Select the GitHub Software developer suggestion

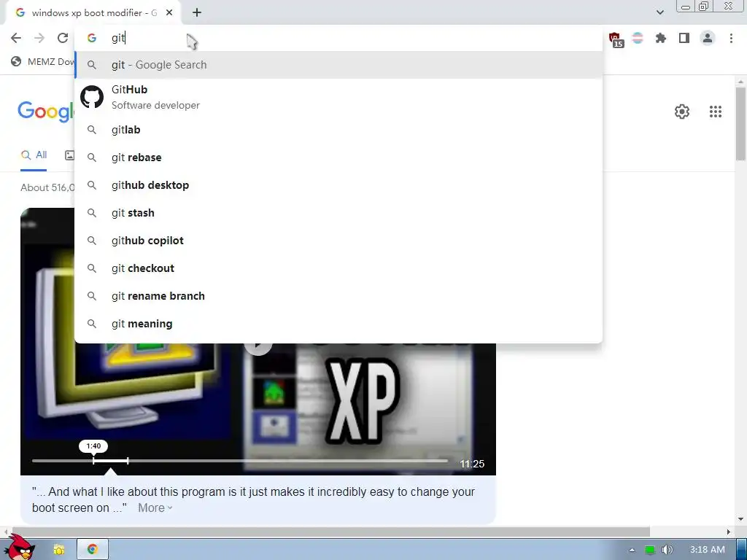[x=338, y=97]
